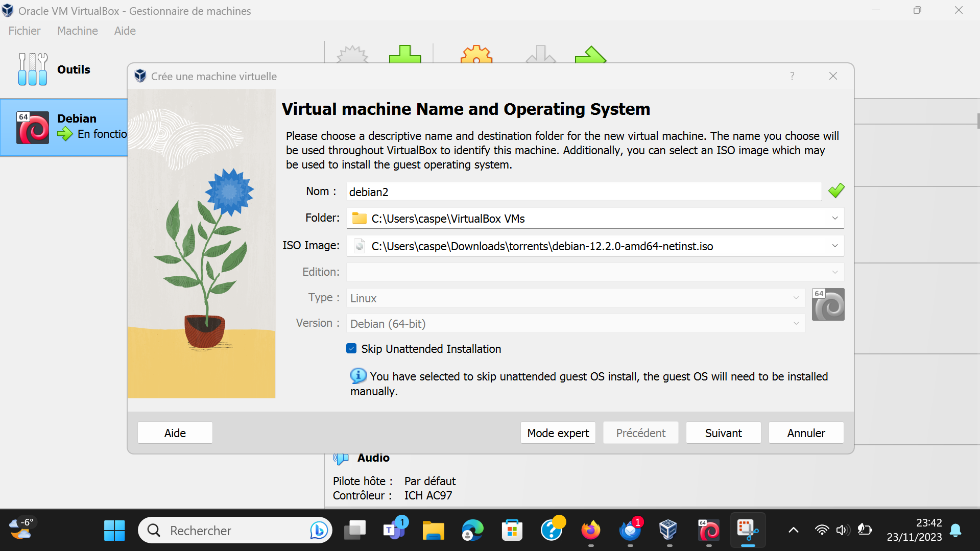Viewport: 980px width, 551px height.
Task: Click the Précédent button
Action: point(641,433)
